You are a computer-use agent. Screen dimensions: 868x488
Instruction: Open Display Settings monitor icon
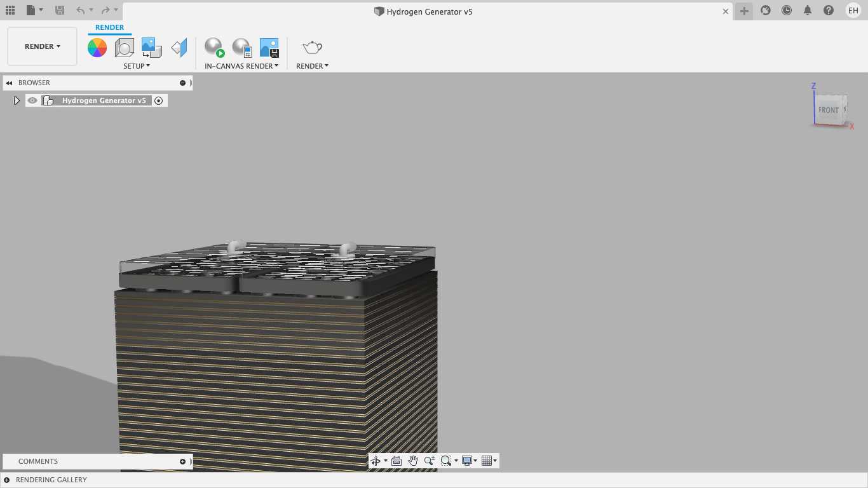coord(467,461)
